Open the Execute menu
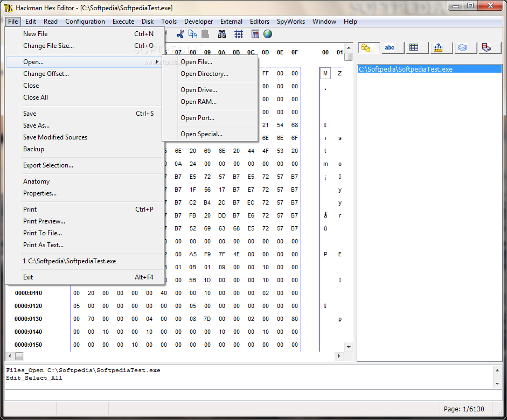The height and width of the screenshot is (420, 507). click(123, 22)
